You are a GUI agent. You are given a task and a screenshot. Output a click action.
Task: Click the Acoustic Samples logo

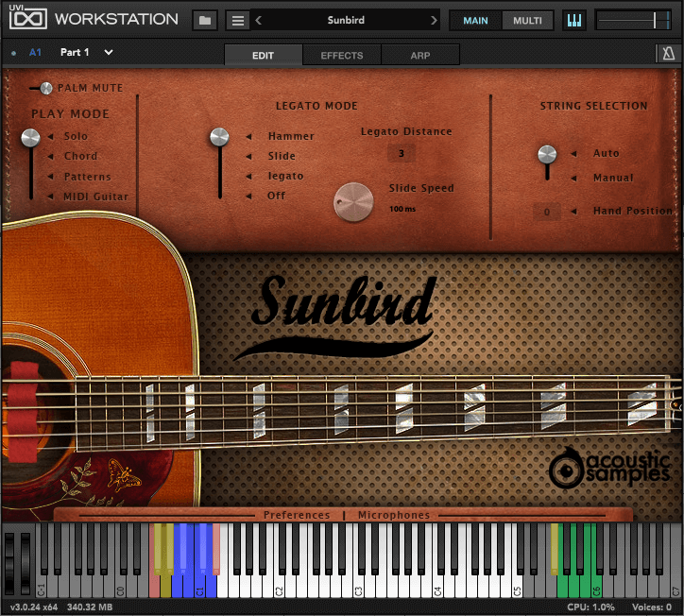tap(609, 468)
